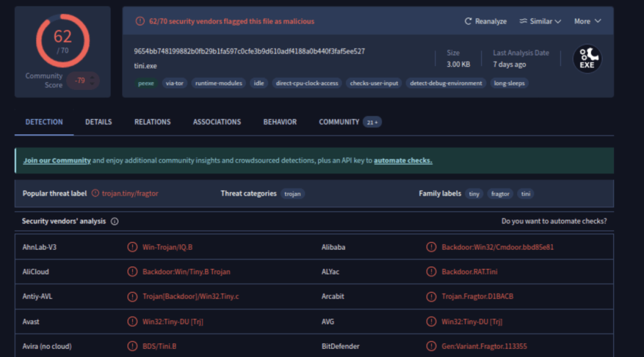Viewport: 644px width, 357px height.
Task: Click alert icon beside Backdoor.RAT.Tini detection
Action: click(431, 272)
